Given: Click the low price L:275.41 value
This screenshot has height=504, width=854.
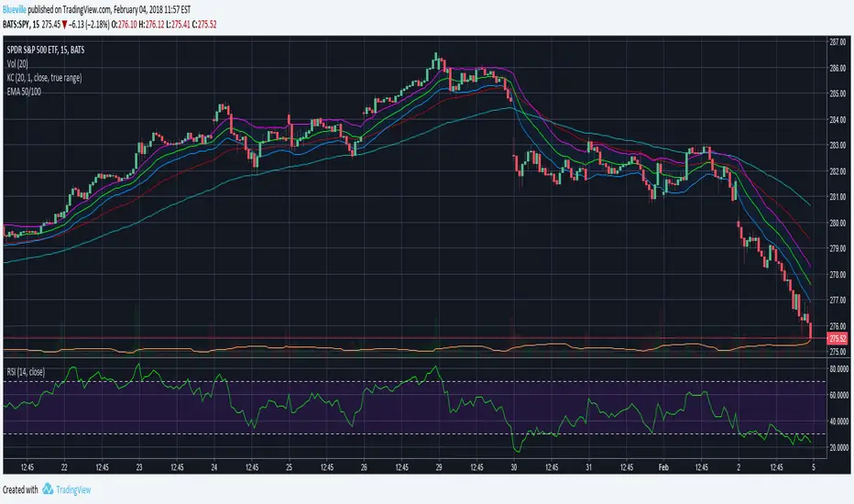Looking at the screenshot, I should pos(178,25).
